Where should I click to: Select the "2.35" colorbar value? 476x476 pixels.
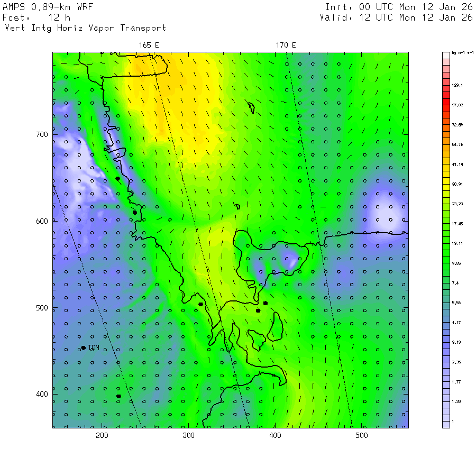pyautogui.click(x=456, y=362)
